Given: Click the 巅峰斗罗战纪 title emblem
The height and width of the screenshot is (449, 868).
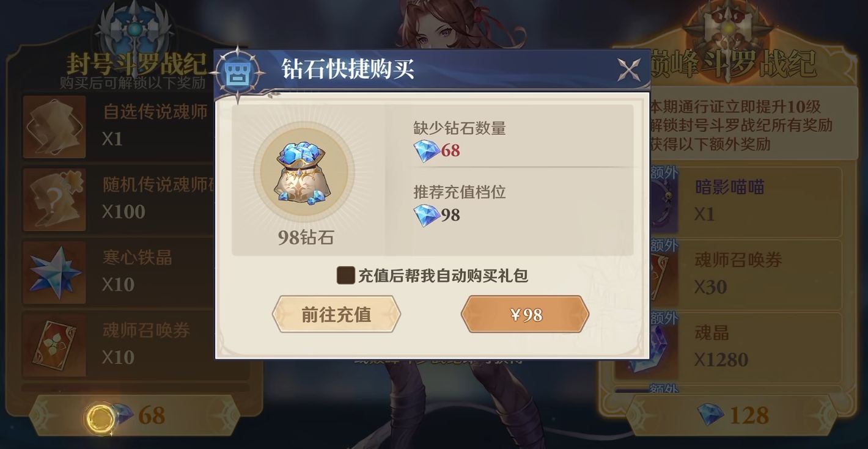Looking at the screenshot, I should (728, 34).
